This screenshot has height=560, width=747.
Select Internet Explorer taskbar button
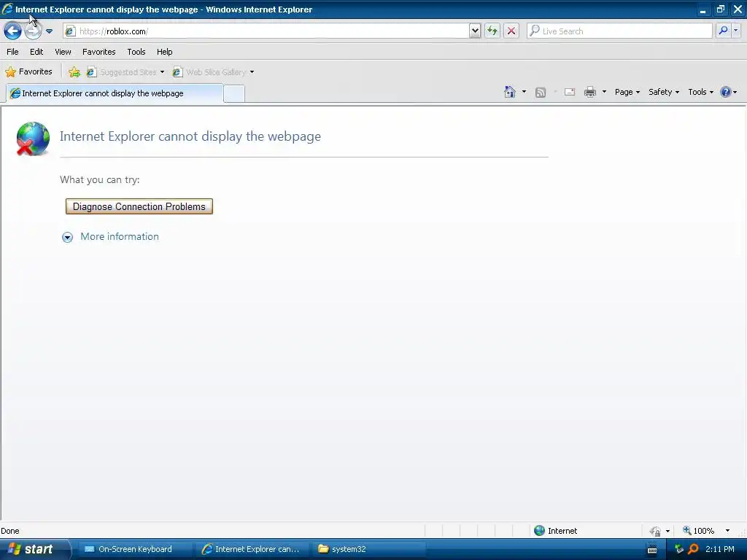[x=251, y=549]
